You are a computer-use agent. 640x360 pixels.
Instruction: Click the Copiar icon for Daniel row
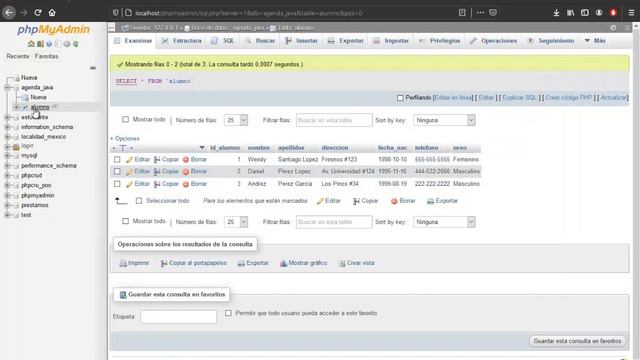click(157, 171)
